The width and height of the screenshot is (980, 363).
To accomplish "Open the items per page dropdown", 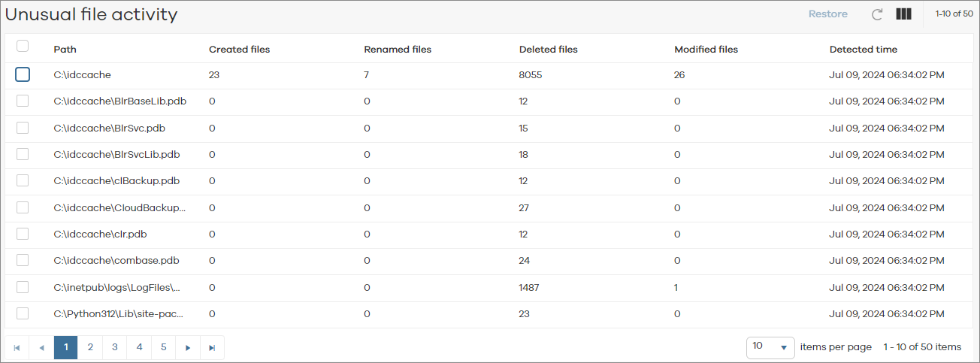I will pyautogui.click(x=772, y=346).
